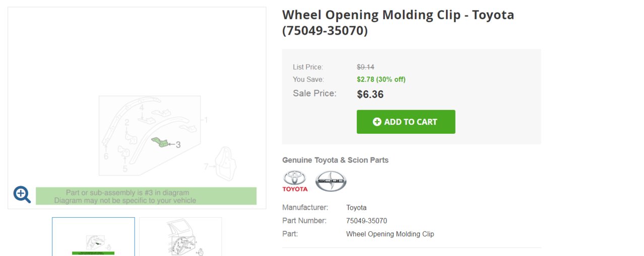Image resolution: width=644 pixels, height=256 pixels.
Task: Click label 6 in the parts diagram
Action: tap(106, 156)
